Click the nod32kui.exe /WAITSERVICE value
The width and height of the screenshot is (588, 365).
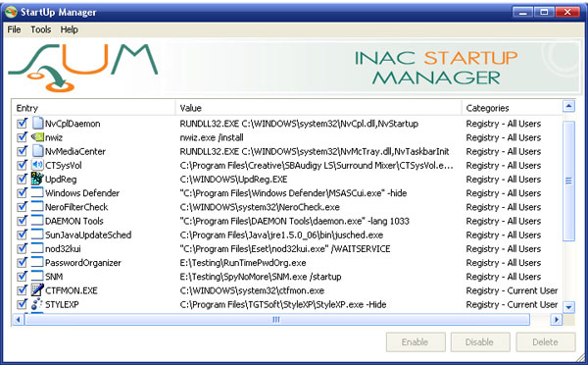click(285, 248)
